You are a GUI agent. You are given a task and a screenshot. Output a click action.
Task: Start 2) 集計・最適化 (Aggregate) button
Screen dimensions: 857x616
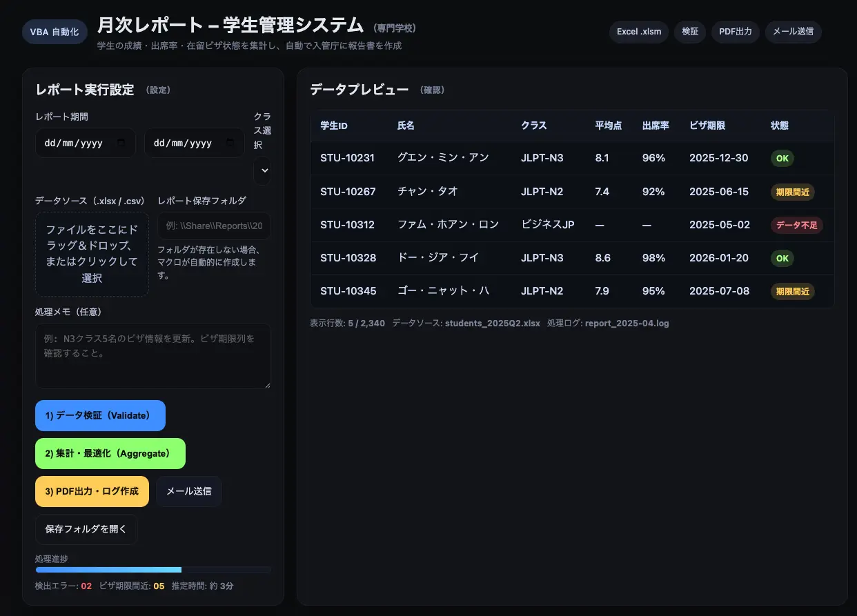click(110, 453)
